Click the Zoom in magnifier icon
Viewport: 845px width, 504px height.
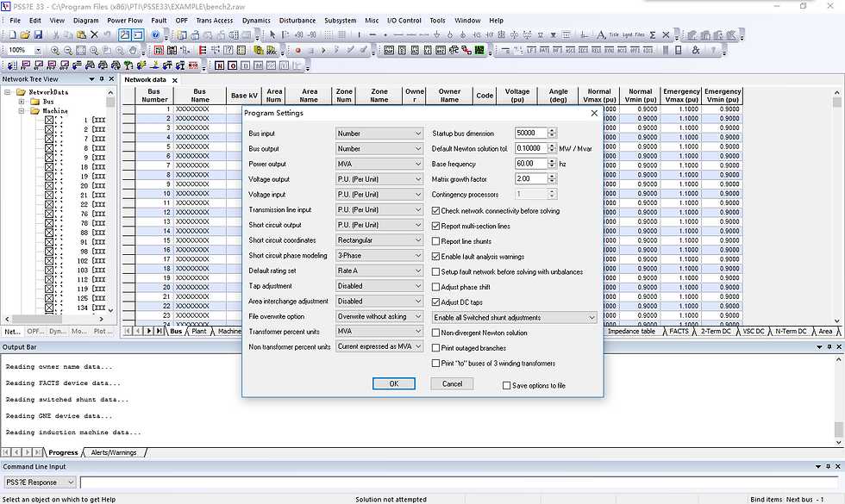[x=55, y=51]
